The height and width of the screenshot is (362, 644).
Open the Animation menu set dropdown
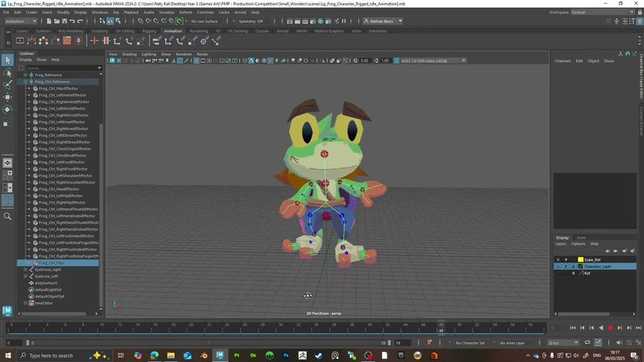pyautogui.click(x=21, y=21)
